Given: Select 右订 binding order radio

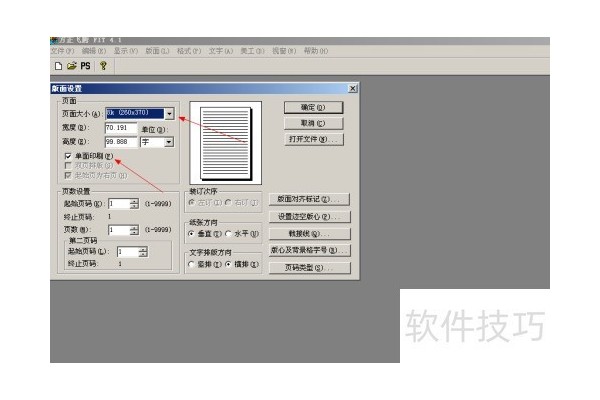Looking at the screenshot, I should click(x=228, y=202).
